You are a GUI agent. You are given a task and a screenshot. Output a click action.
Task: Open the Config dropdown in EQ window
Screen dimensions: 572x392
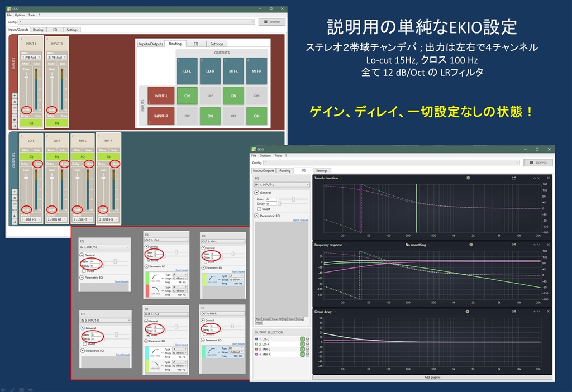(392, 162)
